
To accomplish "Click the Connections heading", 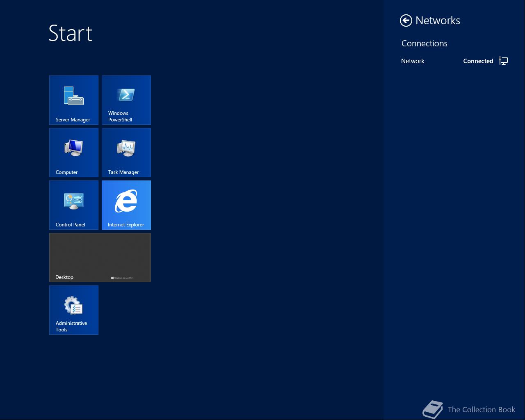I will (424, 43).
